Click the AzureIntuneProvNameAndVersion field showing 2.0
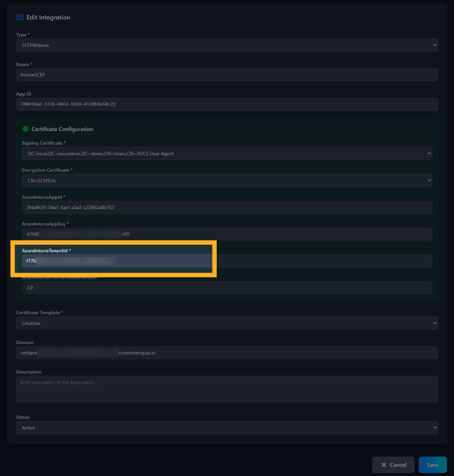Screen dimensions: 454x476 tap(227, 287)
